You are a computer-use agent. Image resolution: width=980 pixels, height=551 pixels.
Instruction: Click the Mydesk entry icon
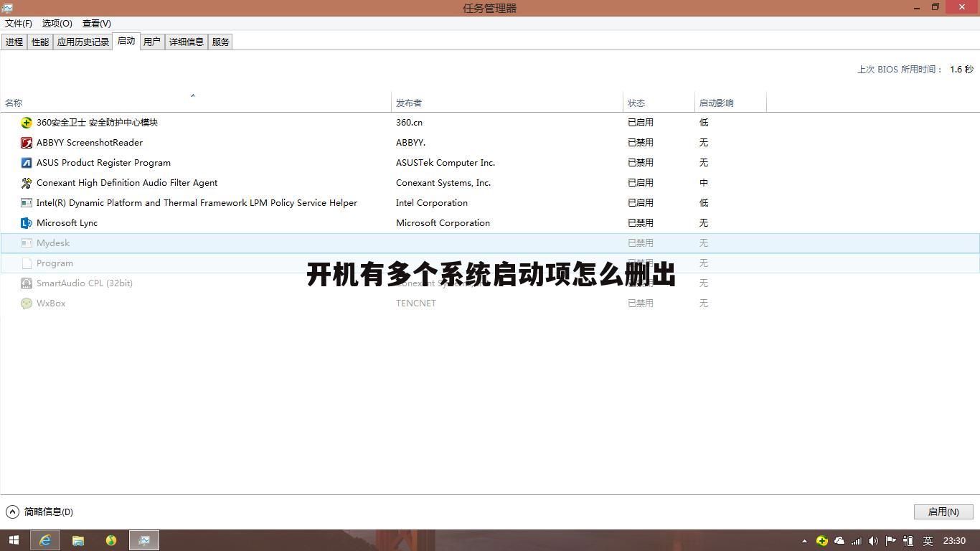click(x=27, y=243)
